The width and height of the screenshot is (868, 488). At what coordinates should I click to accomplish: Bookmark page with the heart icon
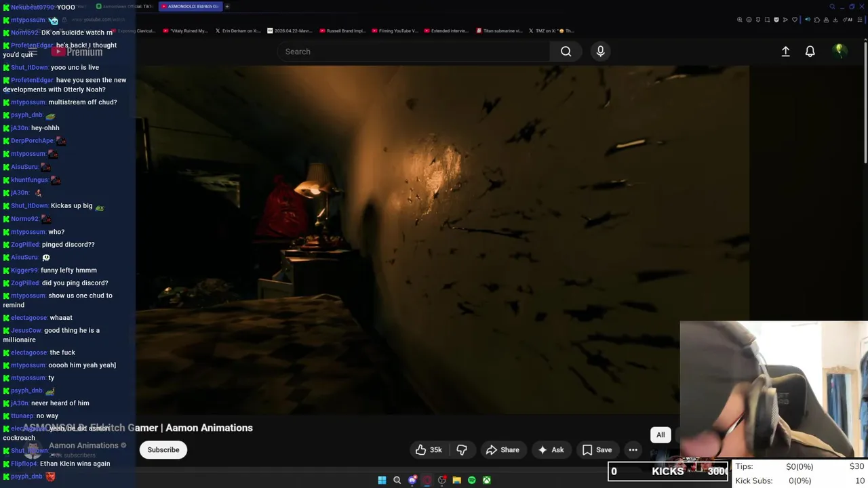pyautogui.click(x=795, y=20)
